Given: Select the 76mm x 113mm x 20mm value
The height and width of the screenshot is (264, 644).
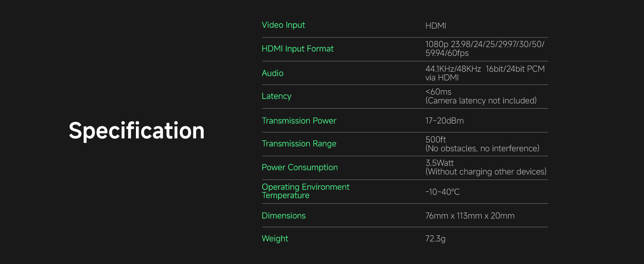Looking at the screenshot, I should [x=470, y=216].
